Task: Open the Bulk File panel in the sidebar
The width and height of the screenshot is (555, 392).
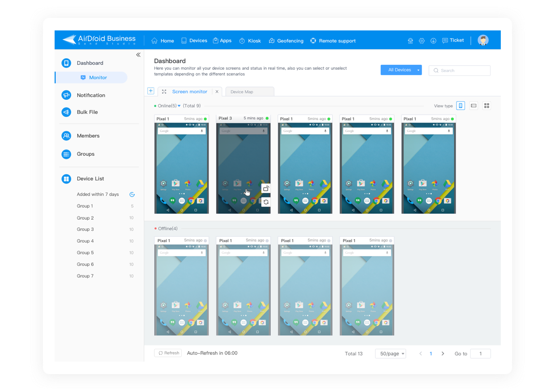Action: (87, 112)
